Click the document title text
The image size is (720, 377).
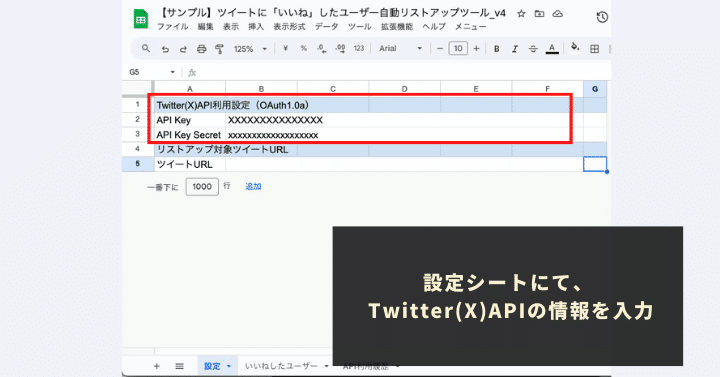click(333, 13)
